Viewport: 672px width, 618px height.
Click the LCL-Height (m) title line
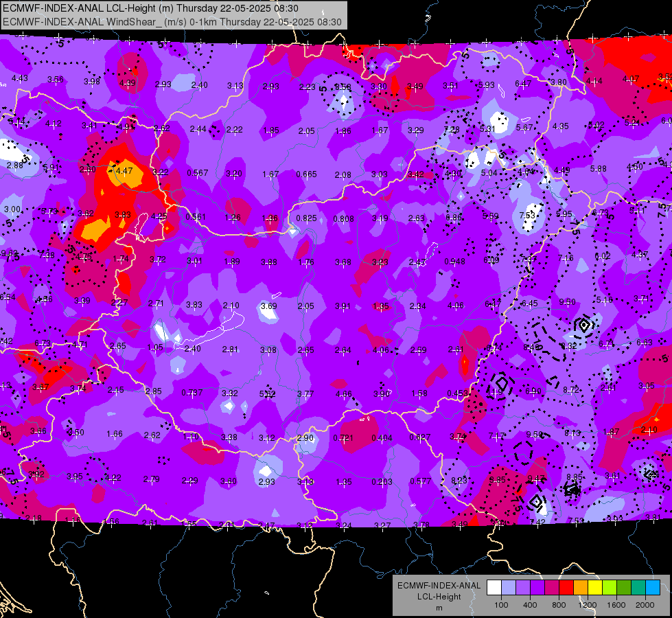point(150,8)
